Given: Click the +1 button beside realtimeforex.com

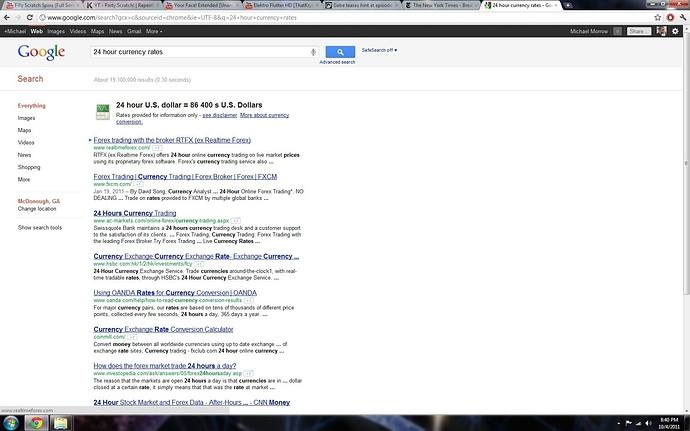Looking at the screenshot, I should (155, 147).
